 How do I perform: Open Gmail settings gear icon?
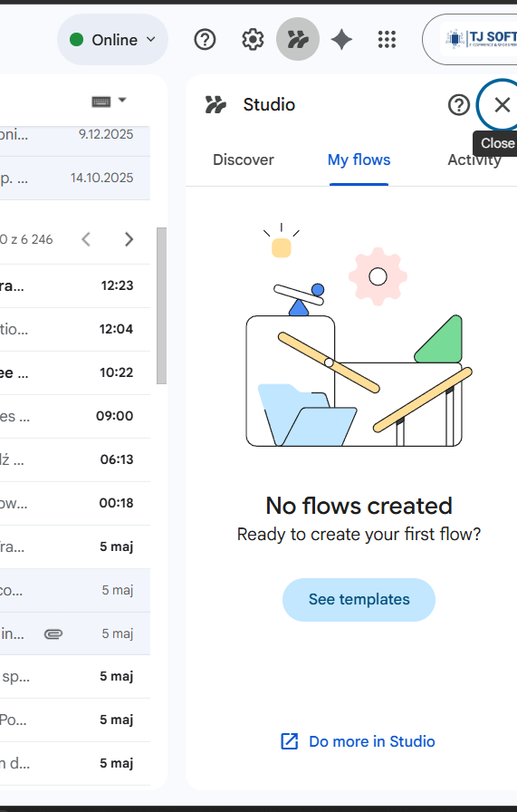pyautogui.click(x=253, y=39)
